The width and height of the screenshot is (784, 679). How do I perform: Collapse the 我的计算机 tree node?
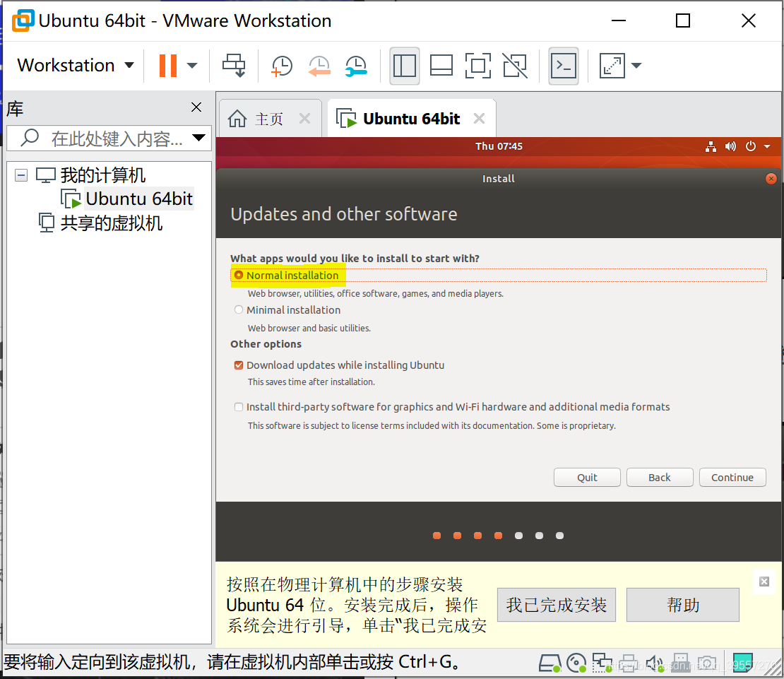click(x=21, y=175)
